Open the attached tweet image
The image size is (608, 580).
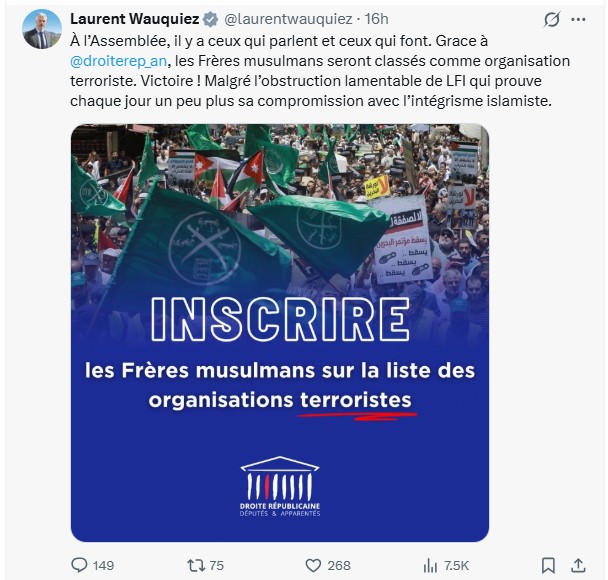click(280, 333)
